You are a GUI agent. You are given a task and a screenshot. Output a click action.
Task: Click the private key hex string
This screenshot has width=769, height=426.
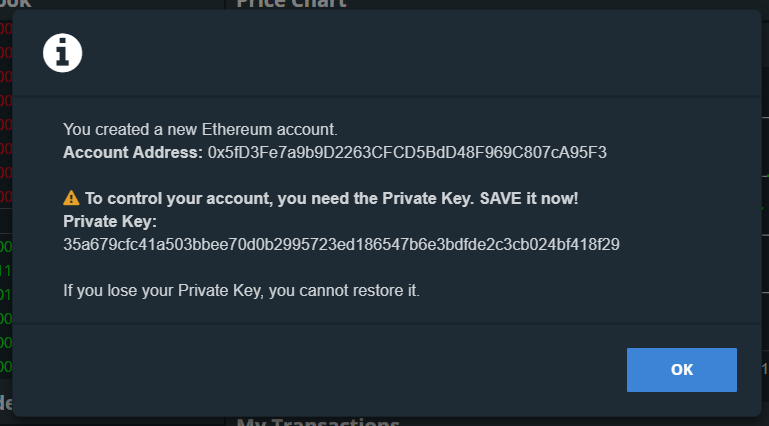[341, 244]
